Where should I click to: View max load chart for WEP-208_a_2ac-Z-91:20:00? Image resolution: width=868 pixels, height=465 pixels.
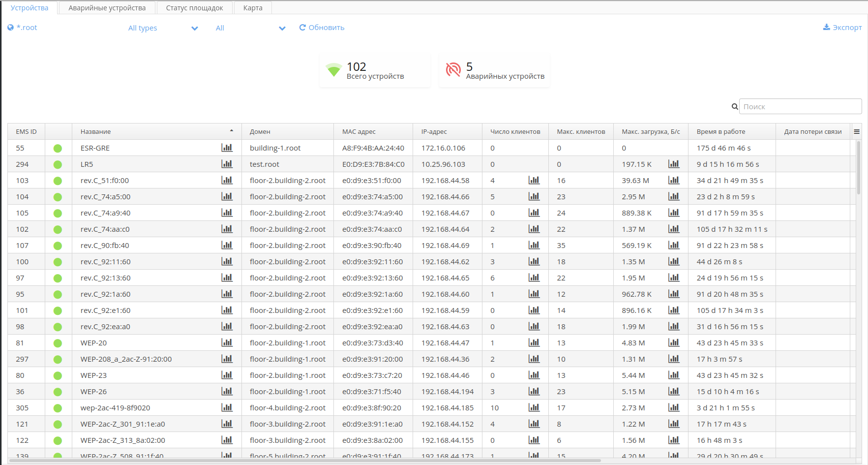click(x=674, y=359)
